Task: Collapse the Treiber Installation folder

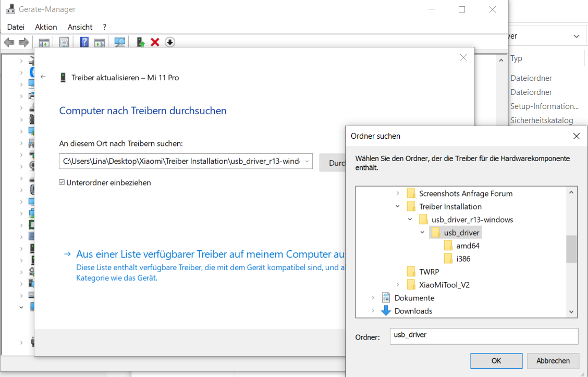Action: pos(398,206)
